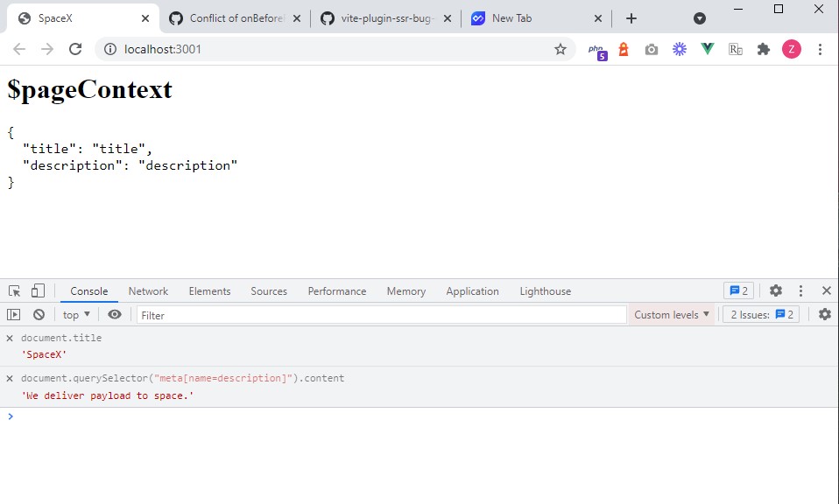Switch to the Network tab in DevTools

click(148, 290)
